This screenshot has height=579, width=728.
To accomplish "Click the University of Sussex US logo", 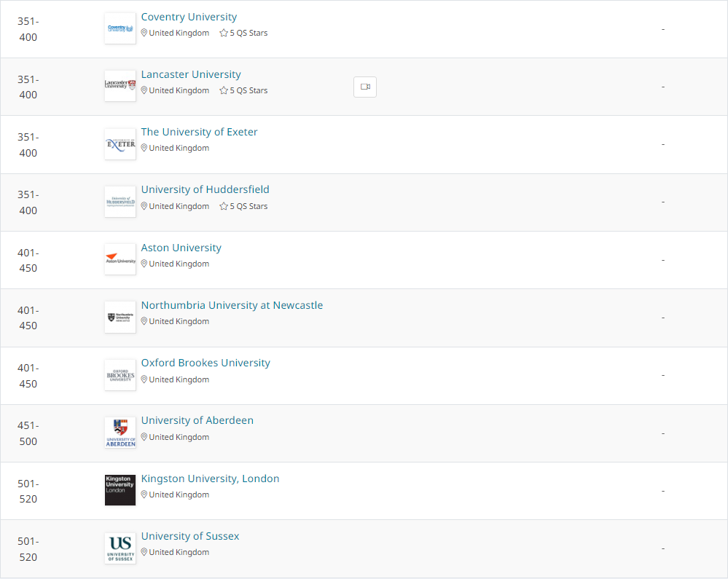I will point(120,548).
